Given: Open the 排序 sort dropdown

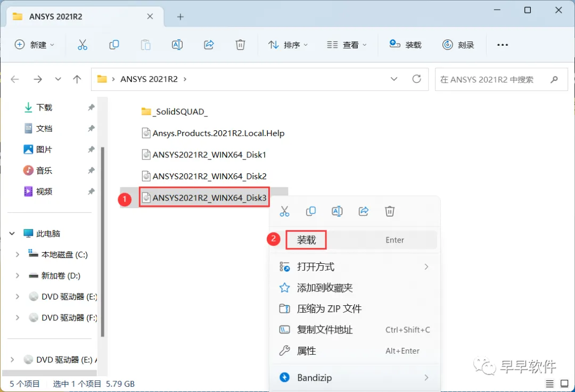Looking at the screenshot, I should (288, 45).
